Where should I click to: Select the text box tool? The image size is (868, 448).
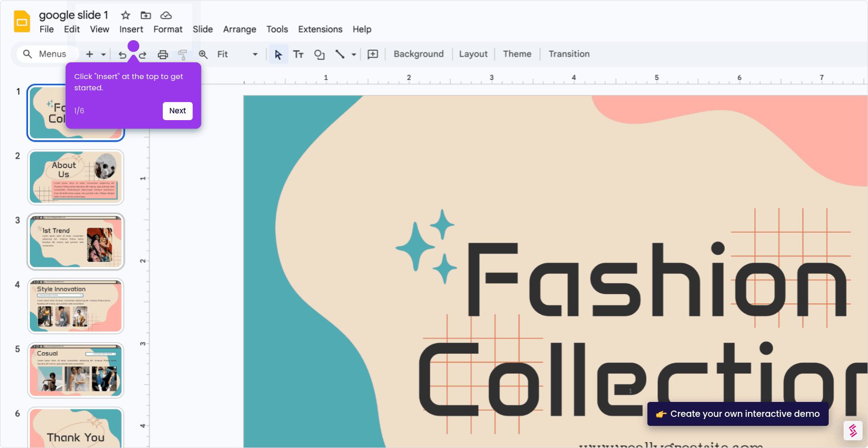click(298, 54)
